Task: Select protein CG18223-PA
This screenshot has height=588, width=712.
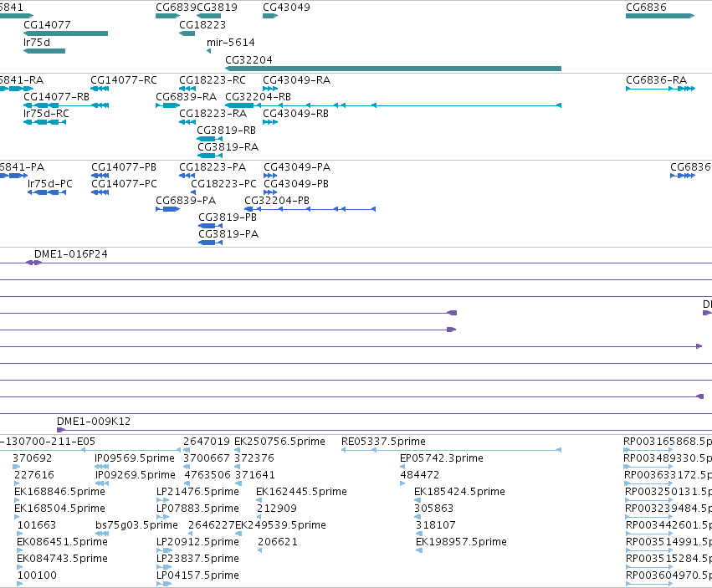Action: coord(213,167)
